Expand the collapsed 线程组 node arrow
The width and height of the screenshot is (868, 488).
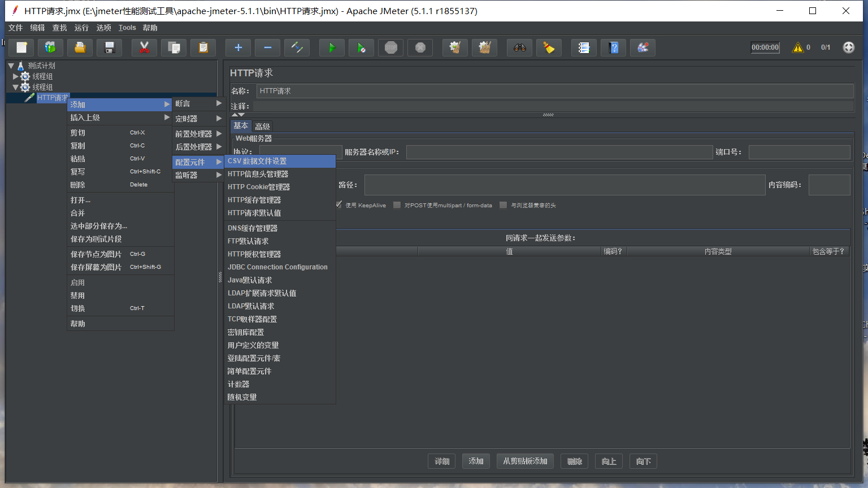click(x=16, y=76)
